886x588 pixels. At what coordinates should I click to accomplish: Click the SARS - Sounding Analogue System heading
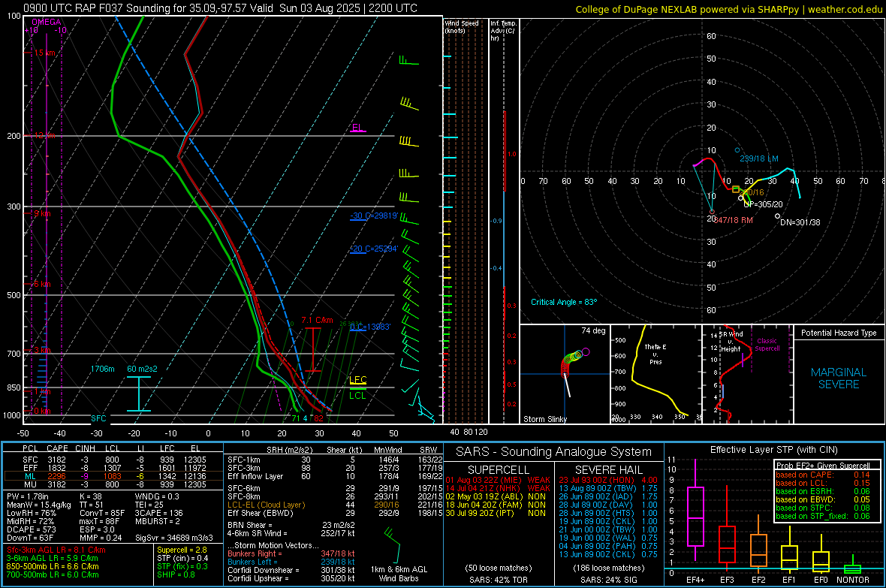(x=553, y=452)
